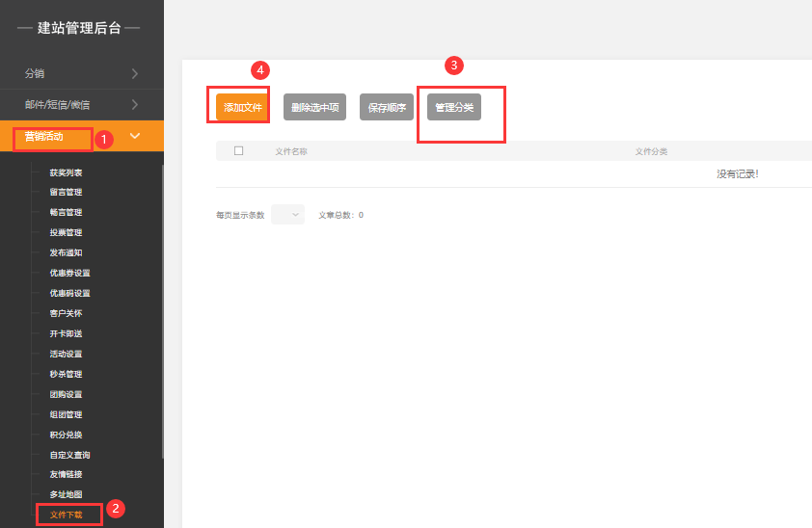Tick the select-all checkbox in table header
The image size is (812, 528).
[239, 151]
